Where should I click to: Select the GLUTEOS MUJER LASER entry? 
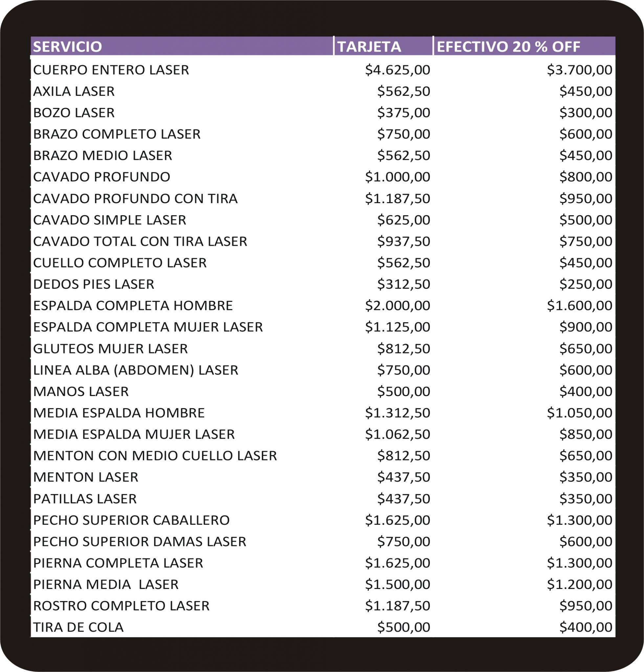[110, 349]
